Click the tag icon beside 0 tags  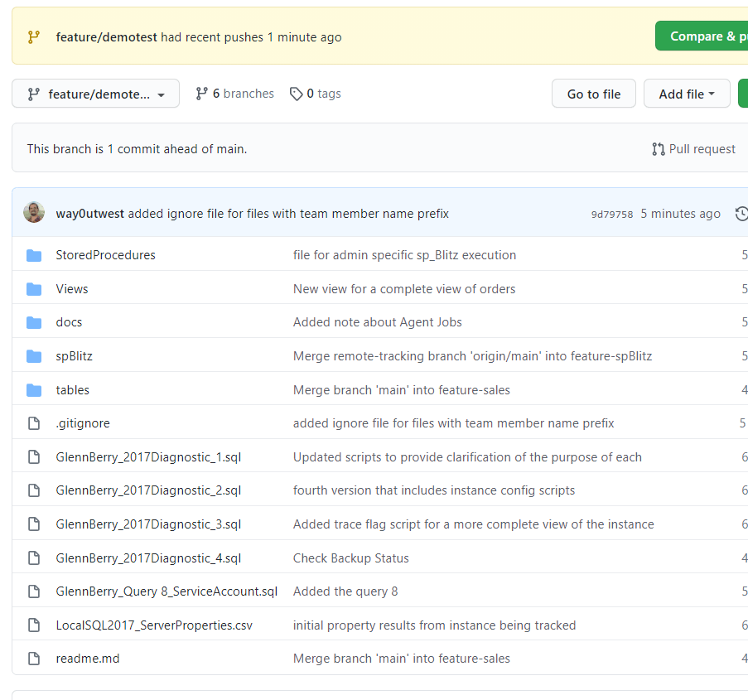pyautogui.click(x=296, y=94)
